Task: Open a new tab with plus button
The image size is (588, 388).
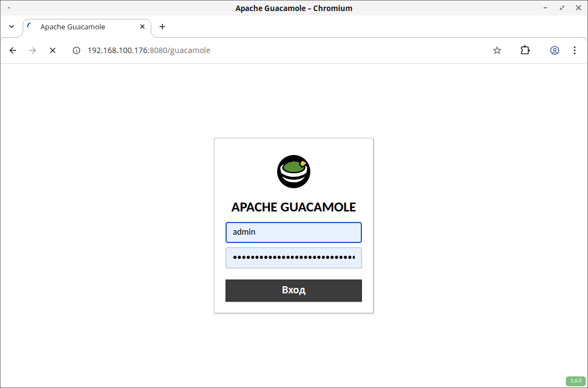Action: [162, 27]
